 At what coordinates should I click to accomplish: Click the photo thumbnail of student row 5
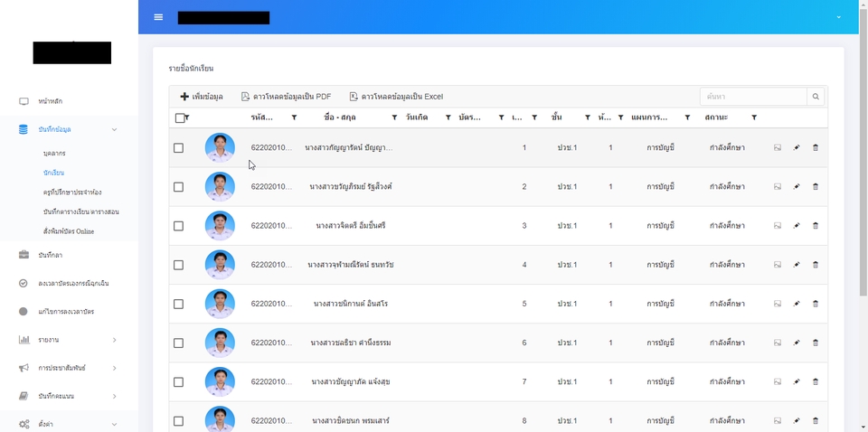pyautogui.click(x=220, y=304)
